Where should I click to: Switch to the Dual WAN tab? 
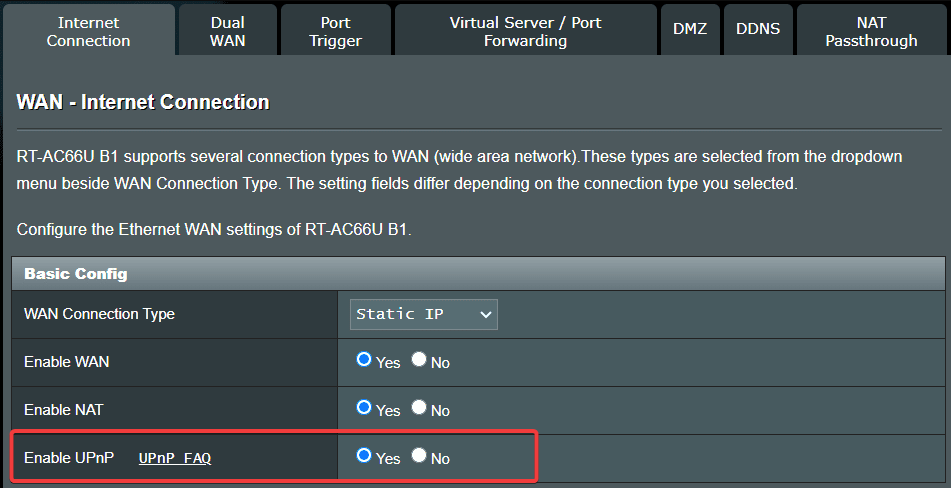tap(228, 31)
